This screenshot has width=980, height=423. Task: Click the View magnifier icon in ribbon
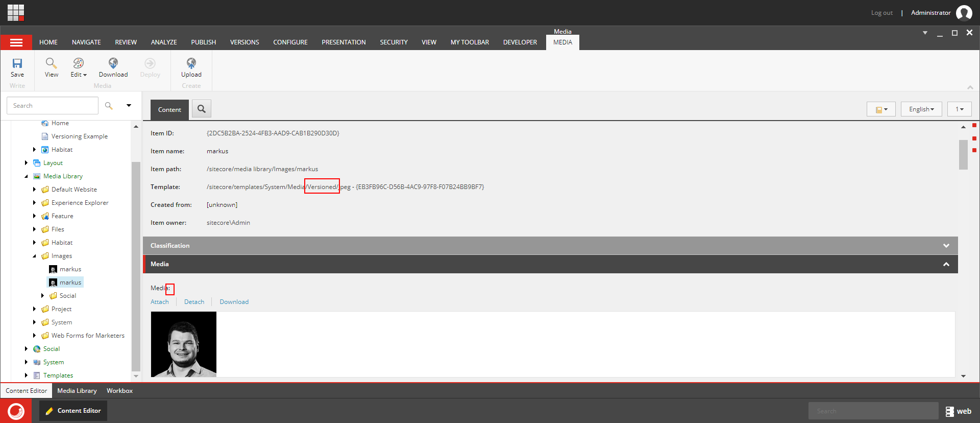point(51,63)
